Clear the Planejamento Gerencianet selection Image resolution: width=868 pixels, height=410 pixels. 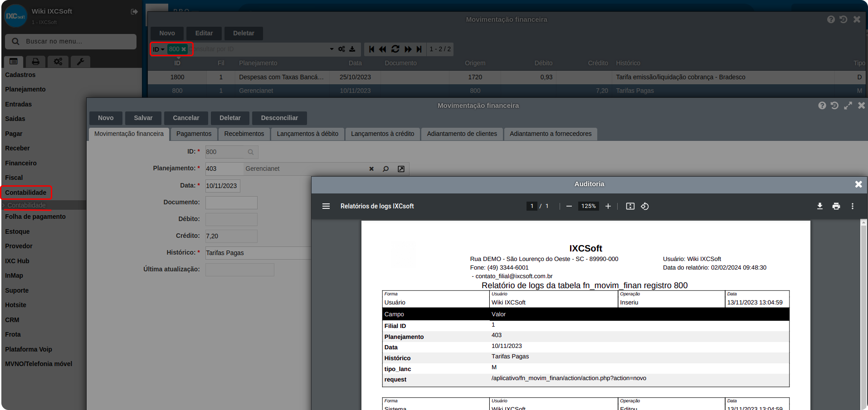point(371,169)
